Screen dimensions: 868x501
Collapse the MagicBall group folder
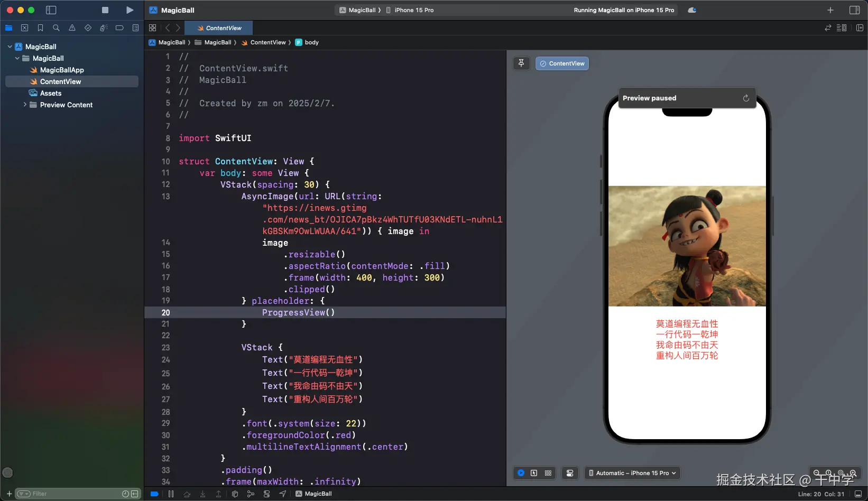coord(17,58)
